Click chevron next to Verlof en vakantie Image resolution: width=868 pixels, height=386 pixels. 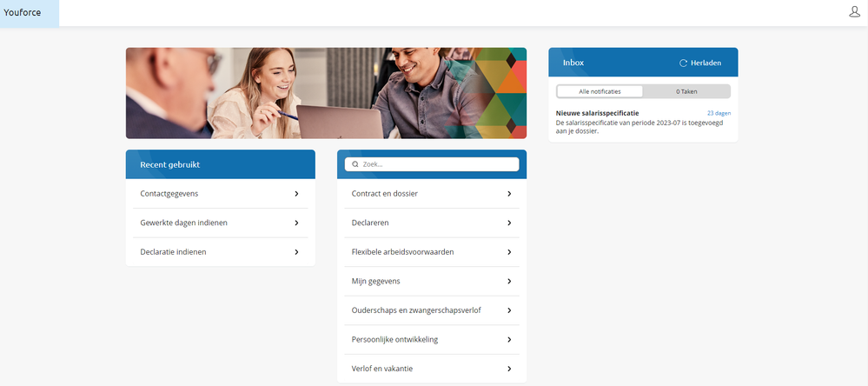[509, 369]
